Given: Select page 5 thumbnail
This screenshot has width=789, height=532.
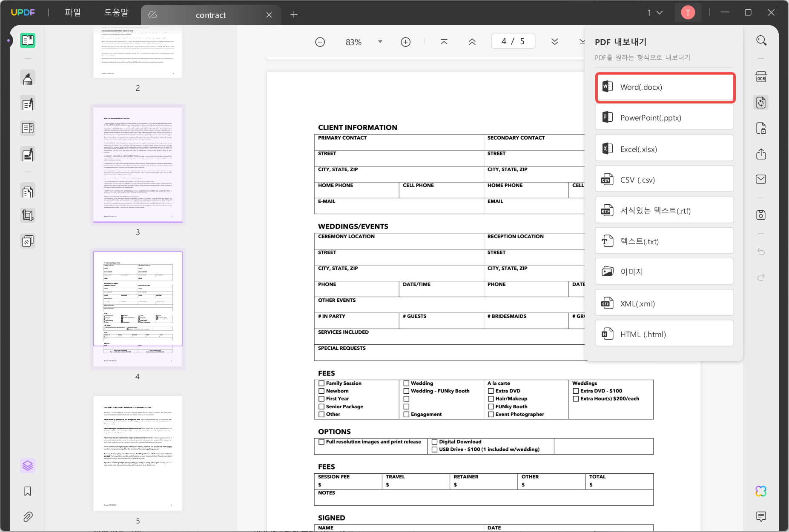Looking at the screenshot, I should coord(138,453).
